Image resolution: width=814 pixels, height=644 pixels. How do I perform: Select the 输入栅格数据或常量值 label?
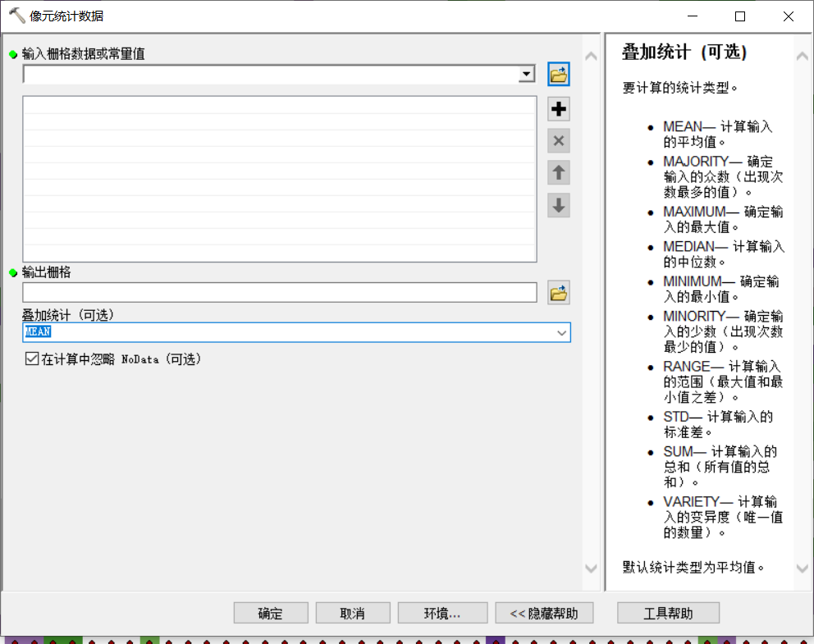(x=83, y=54)
